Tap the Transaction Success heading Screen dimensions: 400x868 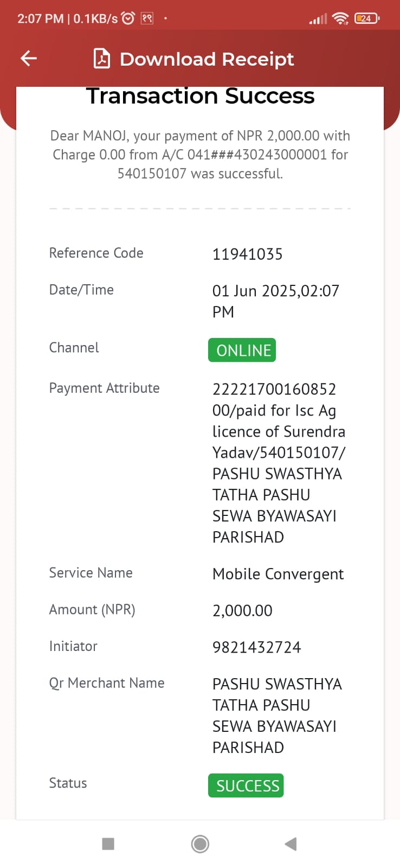[x=200, y=96]
